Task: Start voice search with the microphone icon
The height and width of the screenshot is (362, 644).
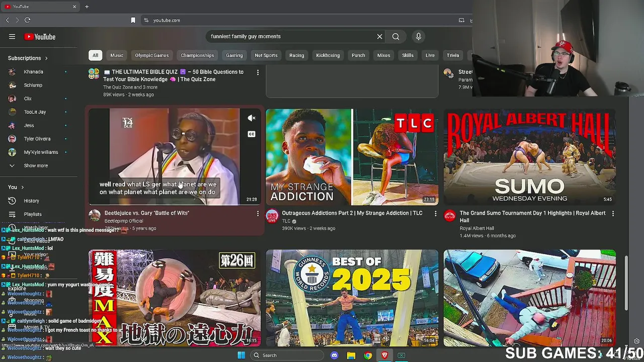Action: click(x=418, y=36)
